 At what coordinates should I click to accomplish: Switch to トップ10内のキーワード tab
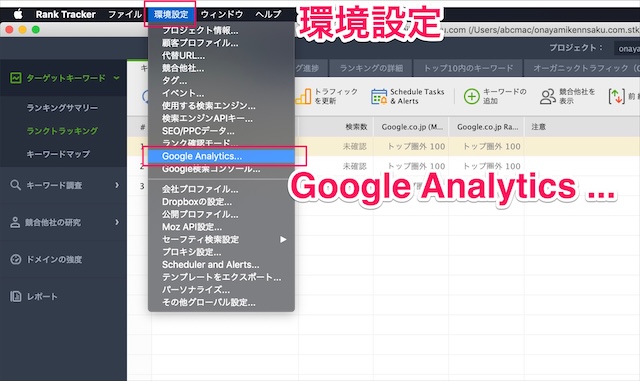[x=468, y=68]
